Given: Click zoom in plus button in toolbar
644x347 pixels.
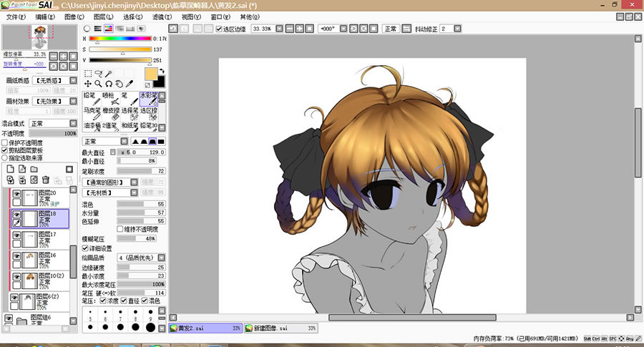Looking at the screenshot, I should click(x=299, y=29).
